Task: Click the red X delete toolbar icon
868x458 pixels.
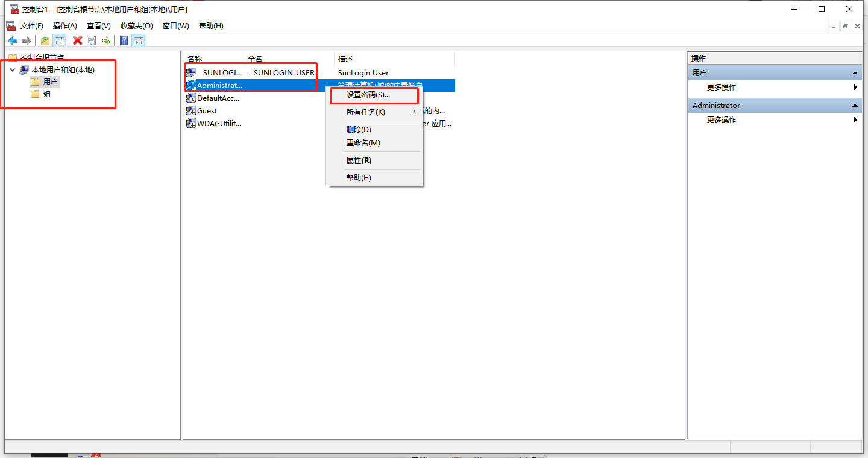Action: [77, 40]
